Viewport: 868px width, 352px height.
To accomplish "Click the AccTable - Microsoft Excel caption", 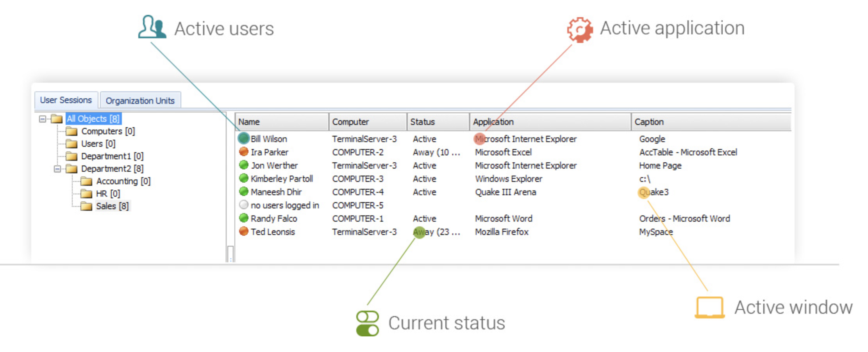I will tap(688, 152).
